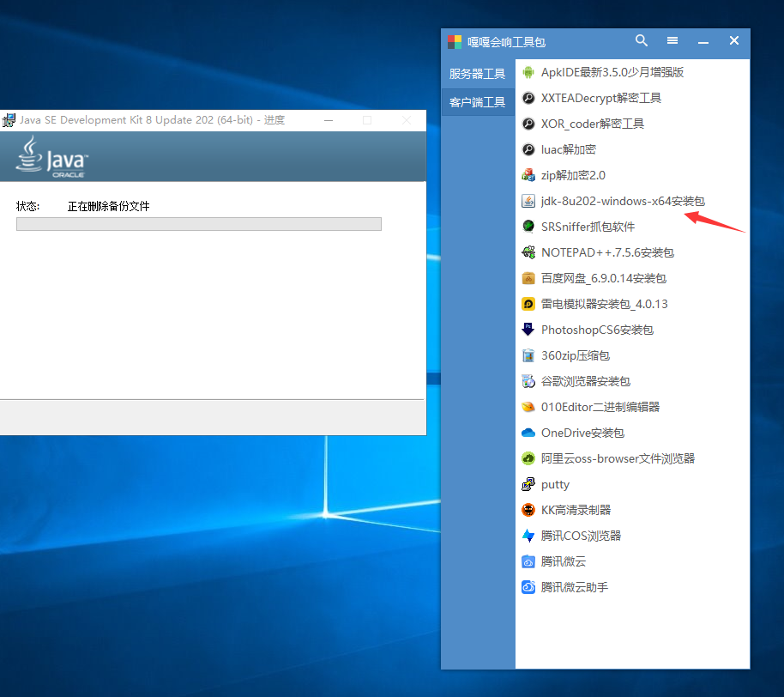The width and height of the screenshot is (784, 697).
Task: Click the SRSniffer globe icon
Action: point(528,227)
